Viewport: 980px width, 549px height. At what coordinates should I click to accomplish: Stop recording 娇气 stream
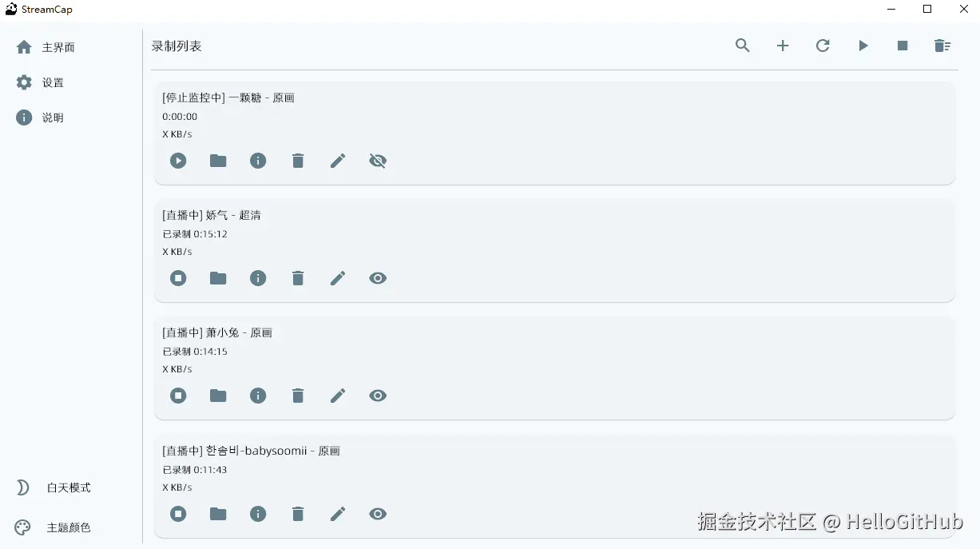coord(178,278)
